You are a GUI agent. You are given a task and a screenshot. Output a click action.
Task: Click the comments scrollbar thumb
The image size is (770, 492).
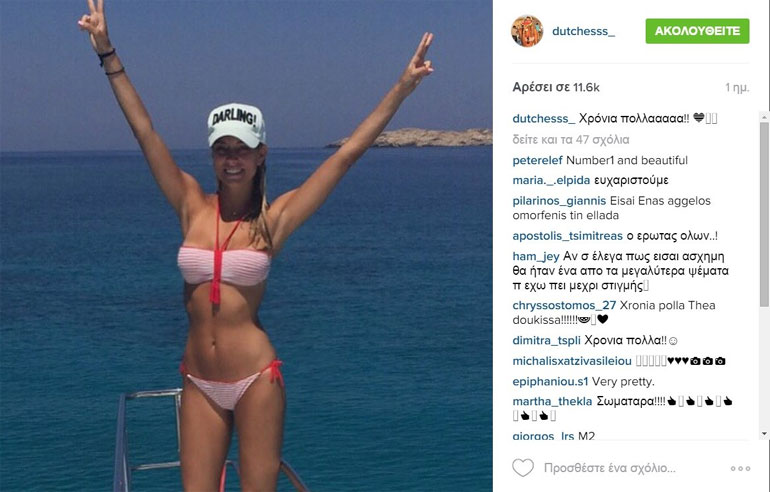point(764,215)
